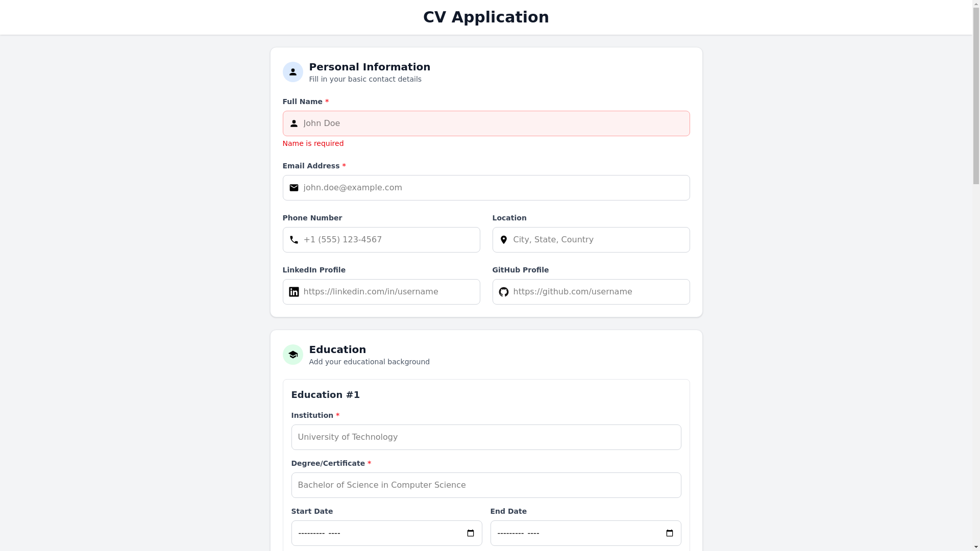
Task: Click the Personal Information avatar icon
Action: [x=292, y=72]
